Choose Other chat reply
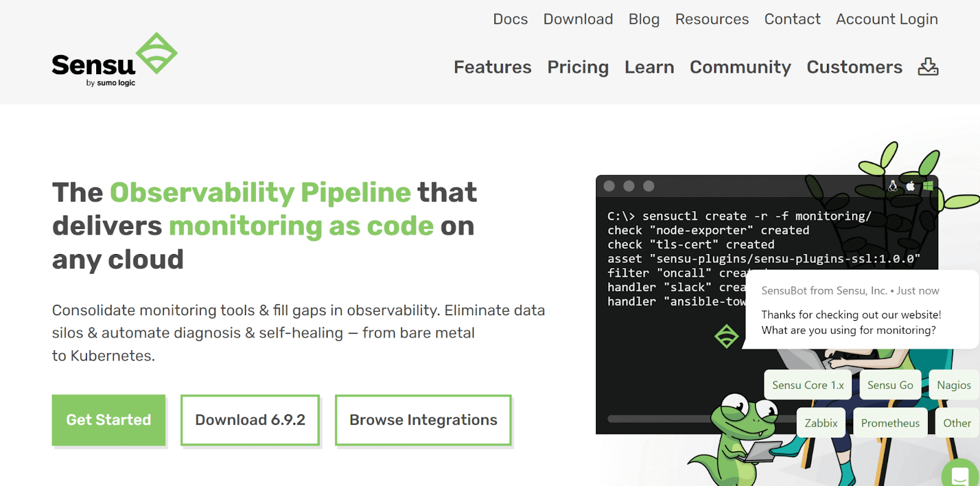This screenshot has width=980, height=486. [957, 423]
